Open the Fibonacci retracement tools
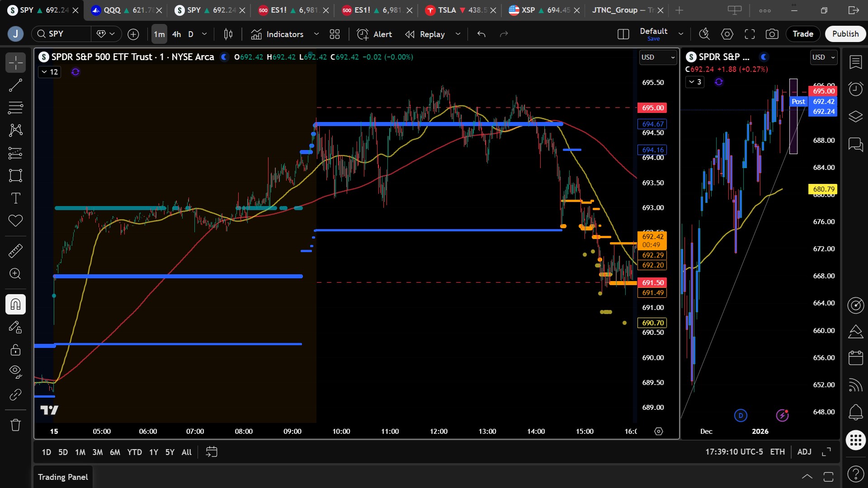868x488 pixels. (15, 108)
